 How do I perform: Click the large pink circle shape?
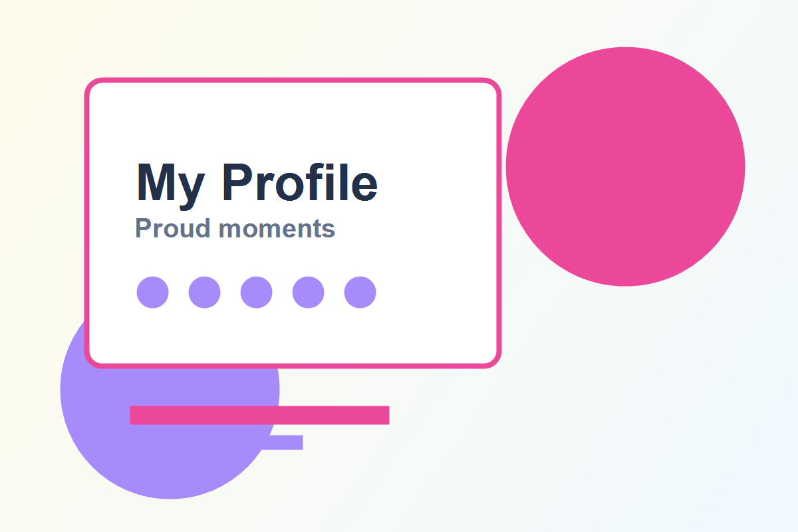tap(625, 166)
